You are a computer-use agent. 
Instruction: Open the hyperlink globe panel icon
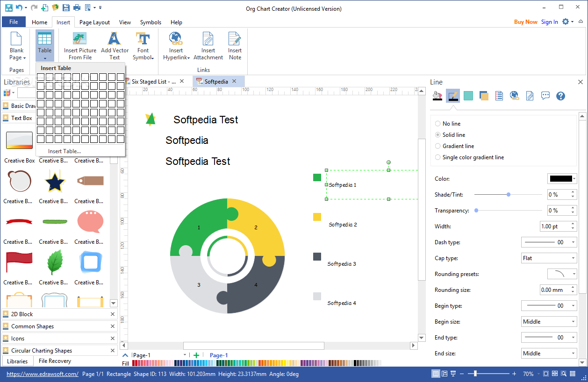pyautogui.click(x=515, y=96)
